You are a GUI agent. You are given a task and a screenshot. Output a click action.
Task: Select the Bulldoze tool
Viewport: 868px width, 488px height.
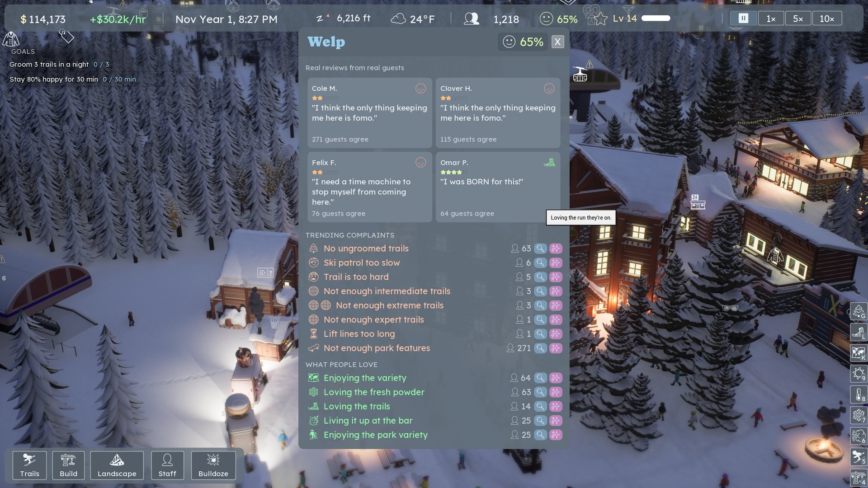pos(213,465)
